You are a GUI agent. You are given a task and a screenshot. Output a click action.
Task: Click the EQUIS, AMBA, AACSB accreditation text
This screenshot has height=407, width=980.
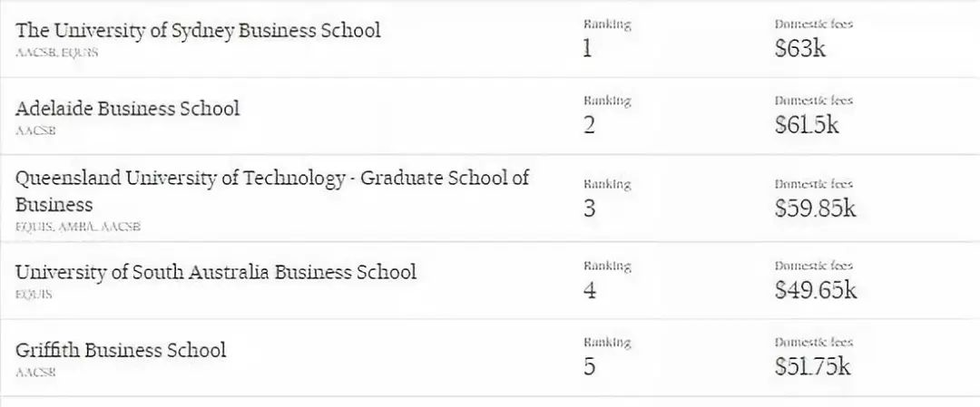click(x=78, y=227)
